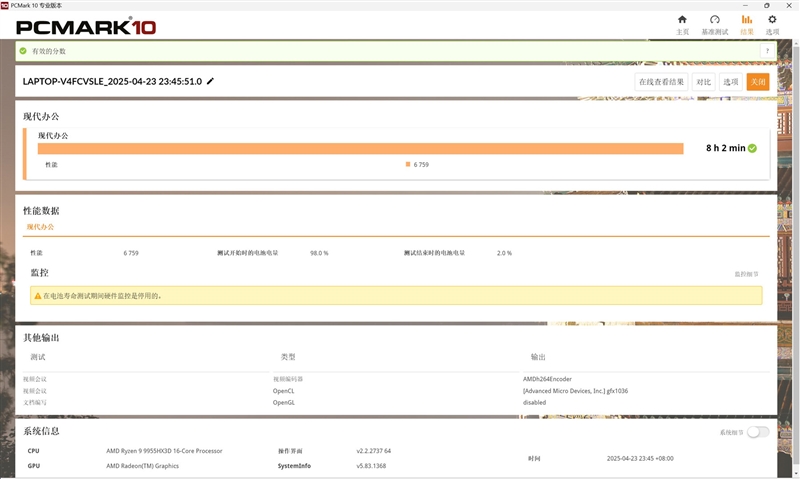This screenshot has width=800, height=479.
Task: Open the 结果 results chart icon
Action: (x=746, y=20)
